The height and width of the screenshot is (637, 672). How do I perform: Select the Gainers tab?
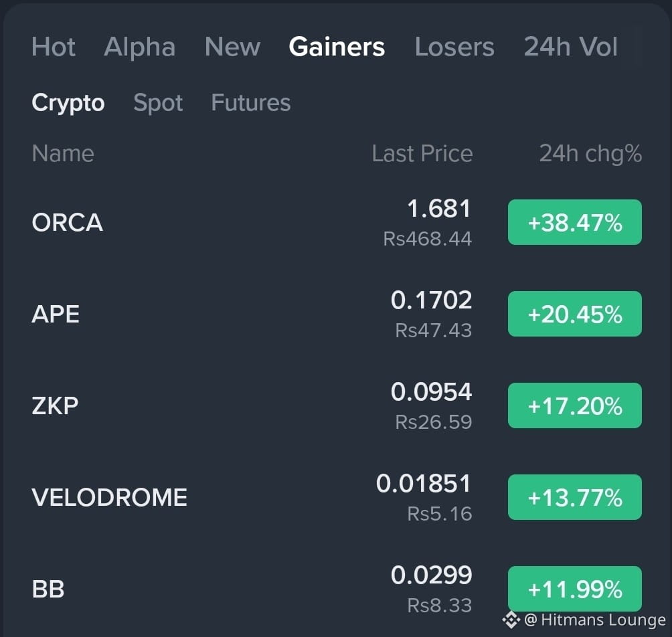(337, 47)
